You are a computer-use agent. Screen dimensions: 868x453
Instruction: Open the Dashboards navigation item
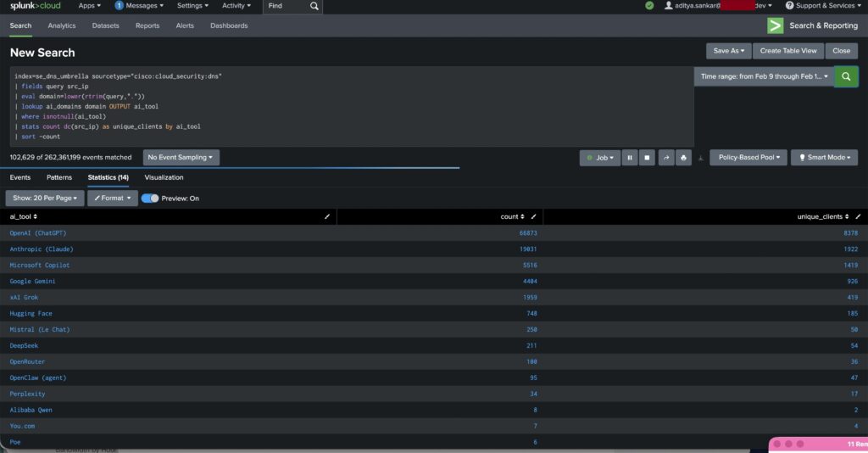point(229,25)
